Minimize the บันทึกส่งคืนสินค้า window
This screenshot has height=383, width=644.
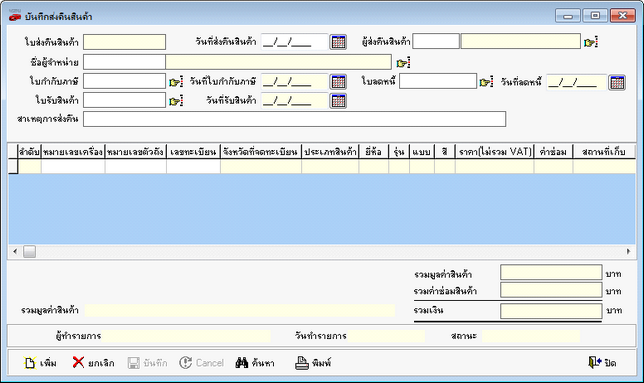[x=568, y=16]
